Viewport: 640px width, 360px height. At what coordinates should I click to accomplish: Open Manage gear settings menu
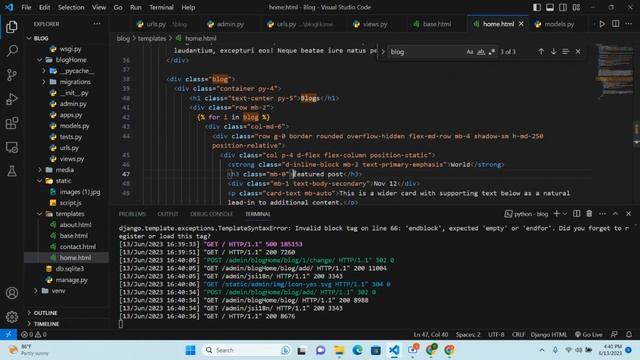pos(12,316)
